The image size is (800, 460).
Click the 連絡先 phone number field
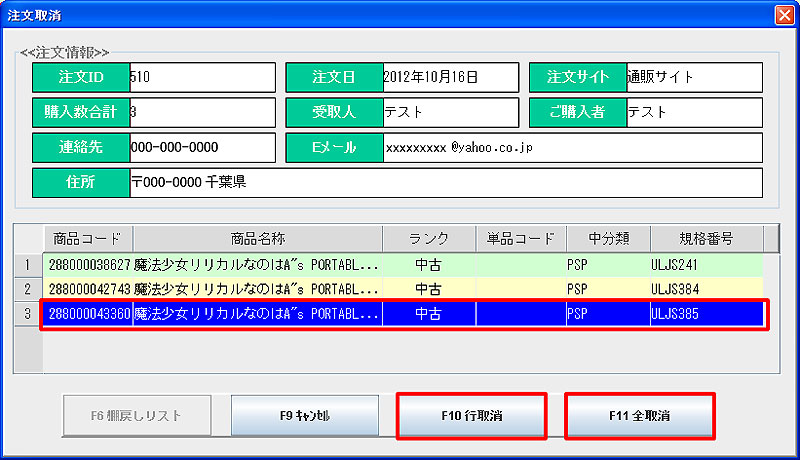pyautogui.click(x=200, y=147)
